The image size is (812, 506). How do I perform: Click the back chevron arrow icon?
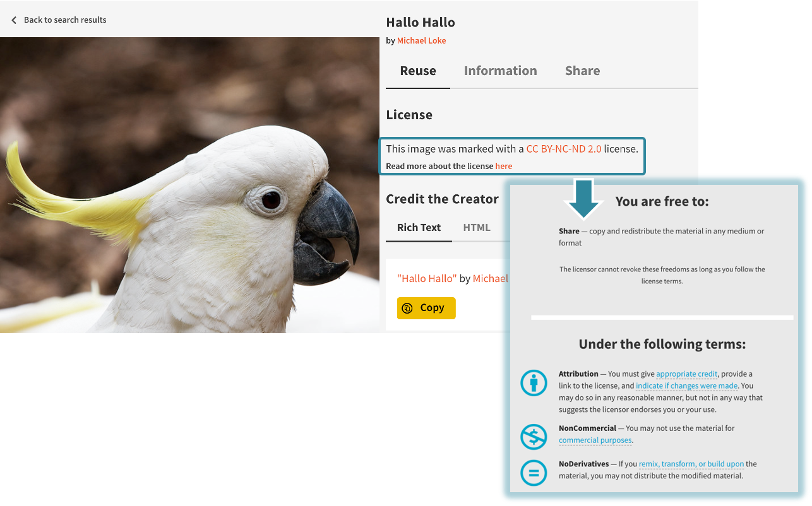click(14, 20)
